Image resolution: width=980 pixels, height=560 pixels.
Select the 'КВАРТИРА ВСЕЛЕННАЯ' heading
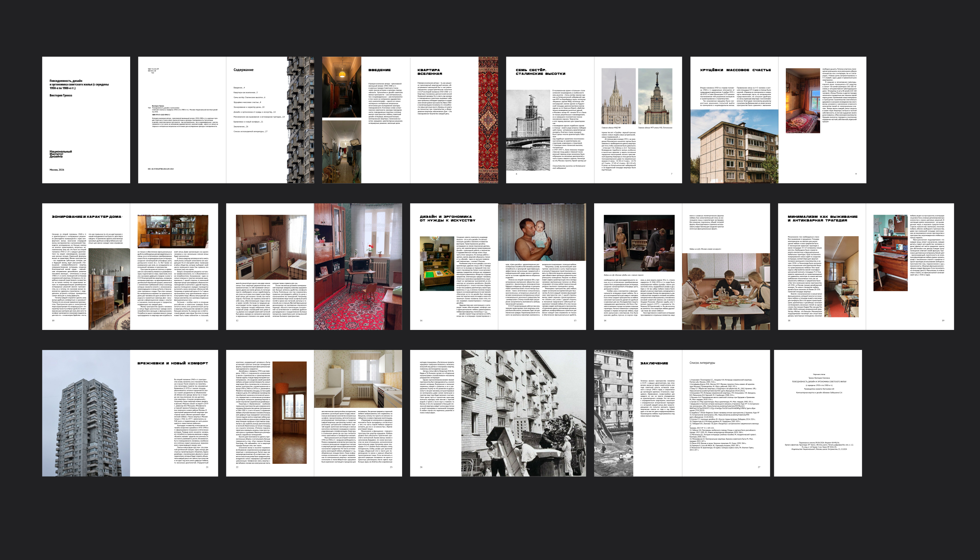point(430,72)
